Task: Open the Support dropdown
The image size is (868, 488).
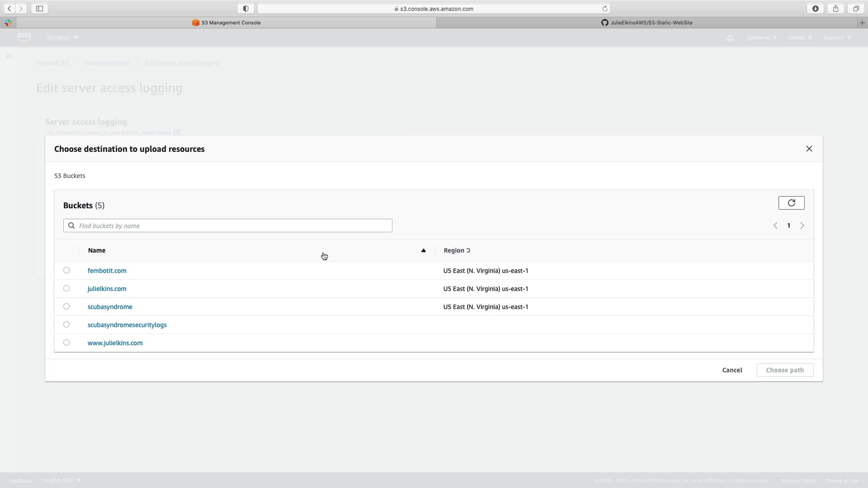Action: [837, 38]
